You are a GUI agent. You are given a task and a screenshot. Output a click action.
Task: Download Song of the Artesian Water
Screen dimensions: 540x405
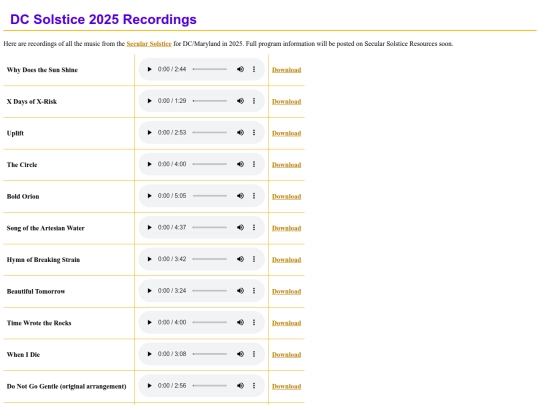tap(287, 228)
